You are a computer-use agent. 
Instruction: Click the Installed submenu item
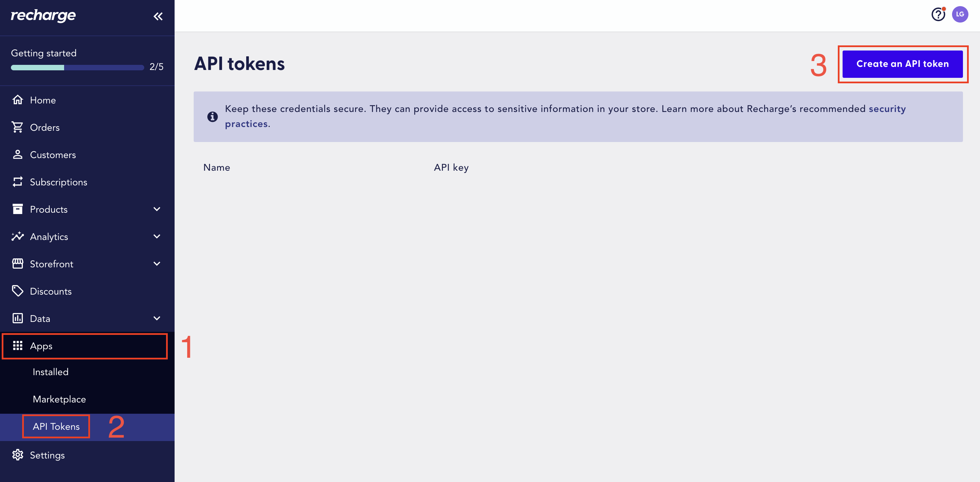[x=50, y=372]
